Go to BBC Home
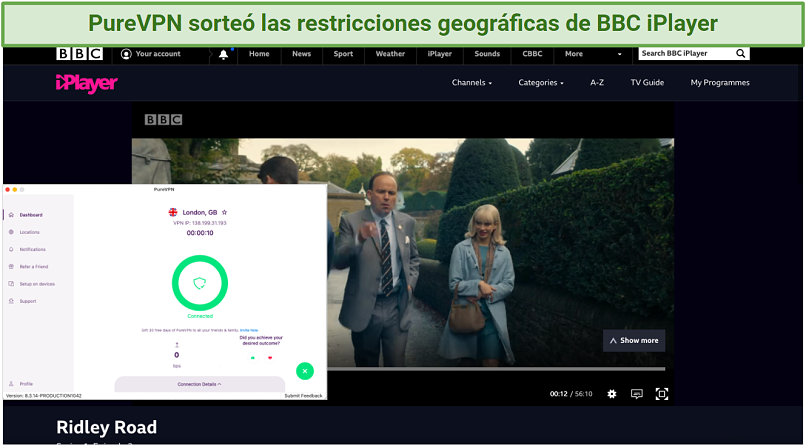The height and width of the screenshot is (446, 806). tap(259, 53)
